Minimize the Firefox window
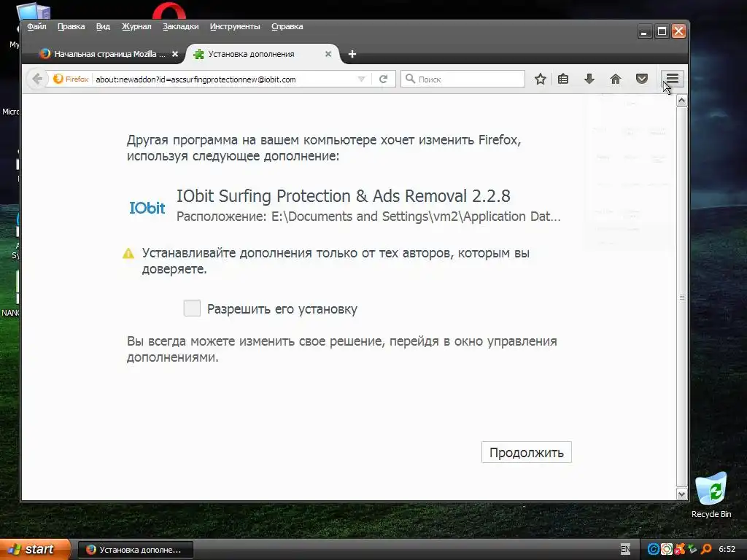Image resolution: width=747 pixels, height=560 pixels. point(644,31)
